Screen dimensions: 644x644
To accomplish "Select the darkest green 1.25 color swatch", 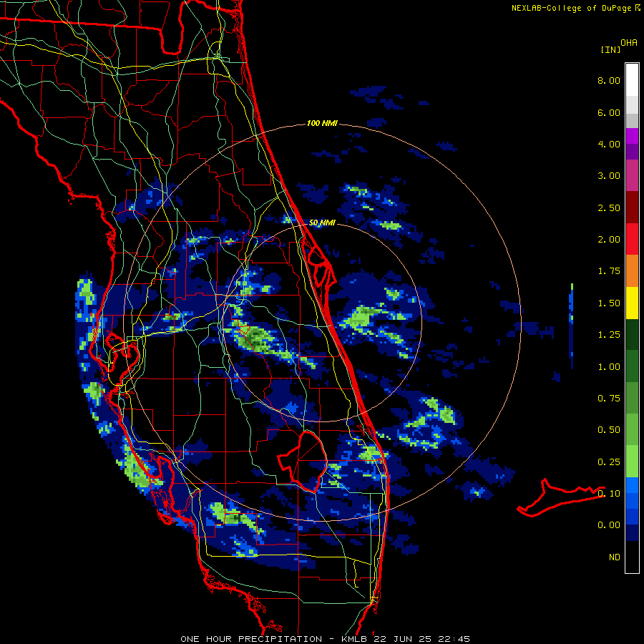I will 632,335.
